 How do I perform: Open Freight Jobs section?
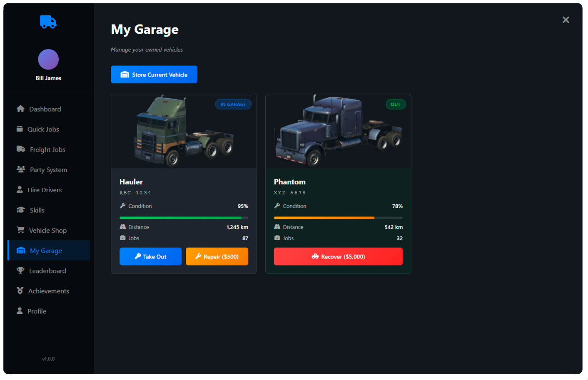click(49, 149)
